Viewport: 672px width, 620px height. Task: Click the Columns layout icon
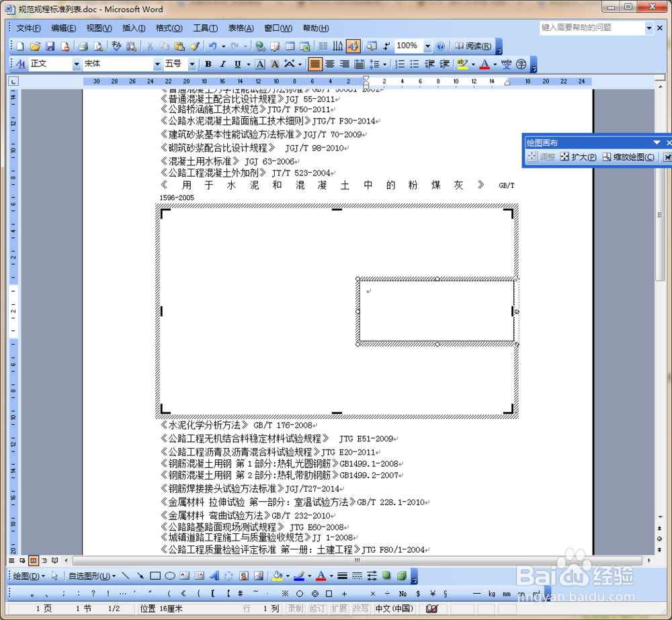pyautogui.click(x=323, y=46)
